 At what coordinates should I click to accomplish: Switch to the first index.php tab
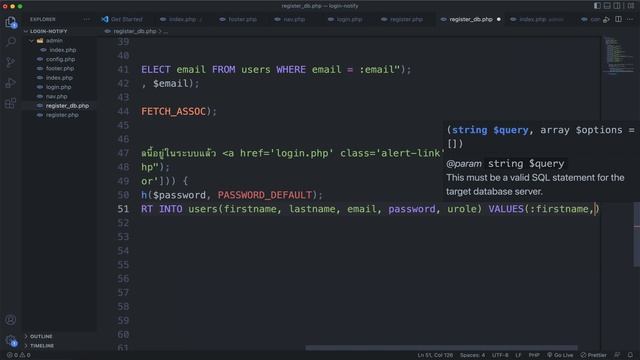pyautogui.click(x=182, y=19)
